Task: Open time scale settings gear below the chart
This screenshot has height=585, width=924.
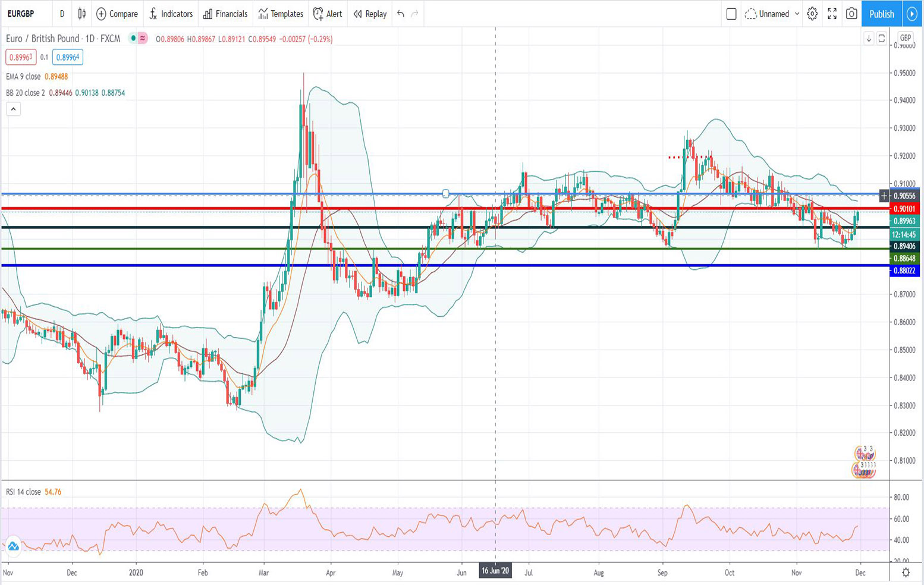Action: point(906,572)
